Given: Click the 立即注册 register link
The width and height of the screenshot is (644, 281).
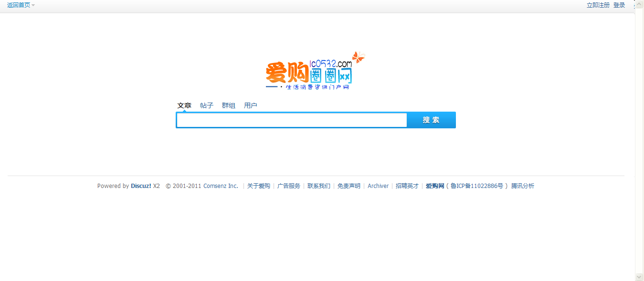Looking at the screenshot, I should coord(598,5).
